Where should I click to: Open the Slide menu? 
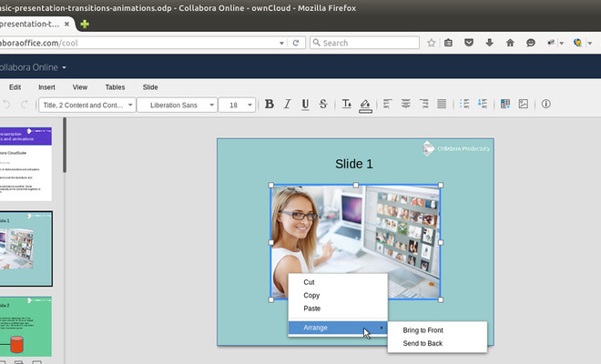[x=150, y=87]
